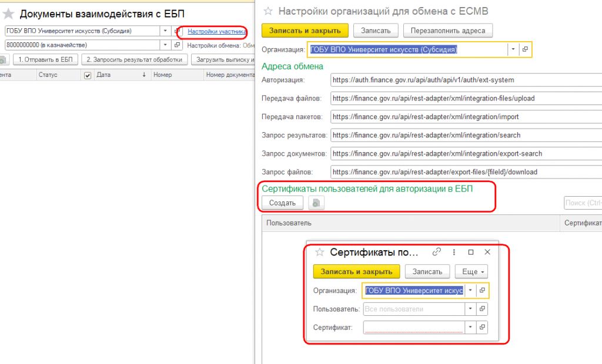
Task: Star the Настройки организаций для обмена window
Action: coord(268,11)
